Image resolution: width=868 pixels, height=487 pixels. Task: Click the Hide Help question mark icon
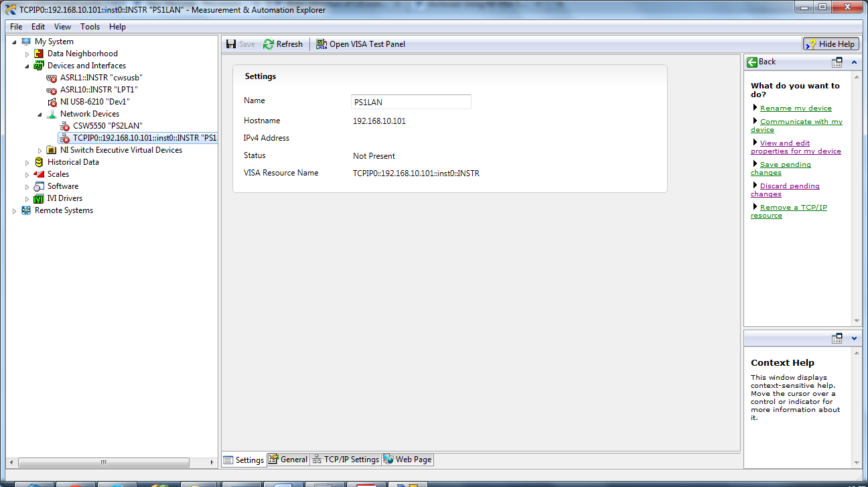tap(812, 44)
